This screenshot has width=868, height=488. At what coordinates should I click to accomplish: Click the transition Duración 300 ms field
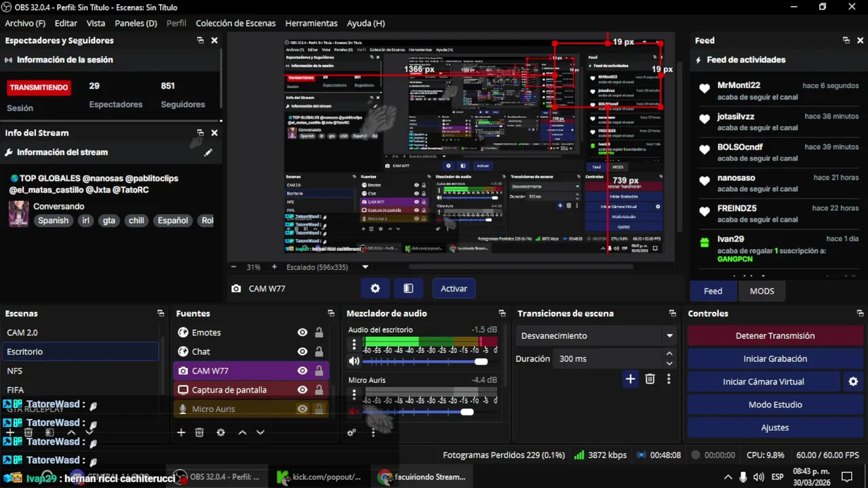pos(607,359)
